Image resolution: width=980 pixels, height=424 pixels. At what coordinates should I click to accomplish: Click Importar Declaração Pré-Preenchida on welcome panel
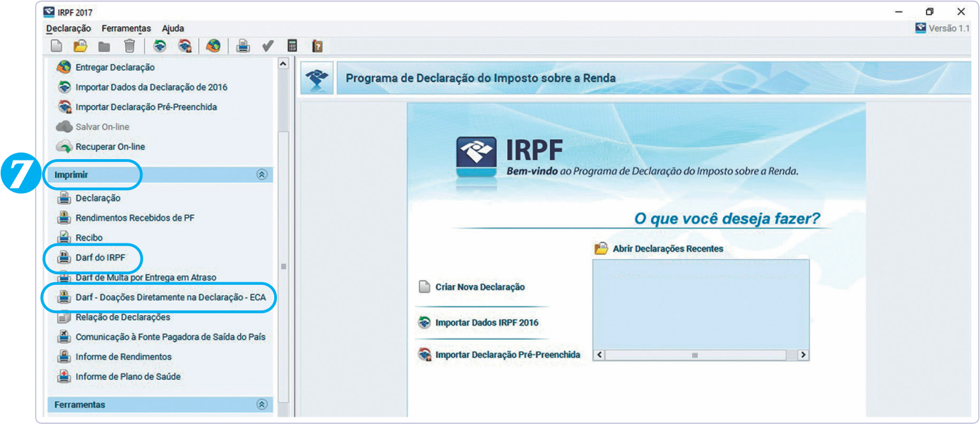point(508,354)
